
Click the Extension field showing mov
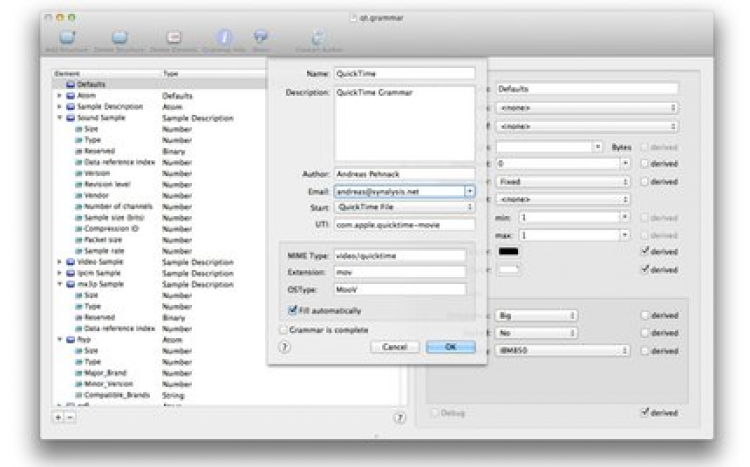400,272
